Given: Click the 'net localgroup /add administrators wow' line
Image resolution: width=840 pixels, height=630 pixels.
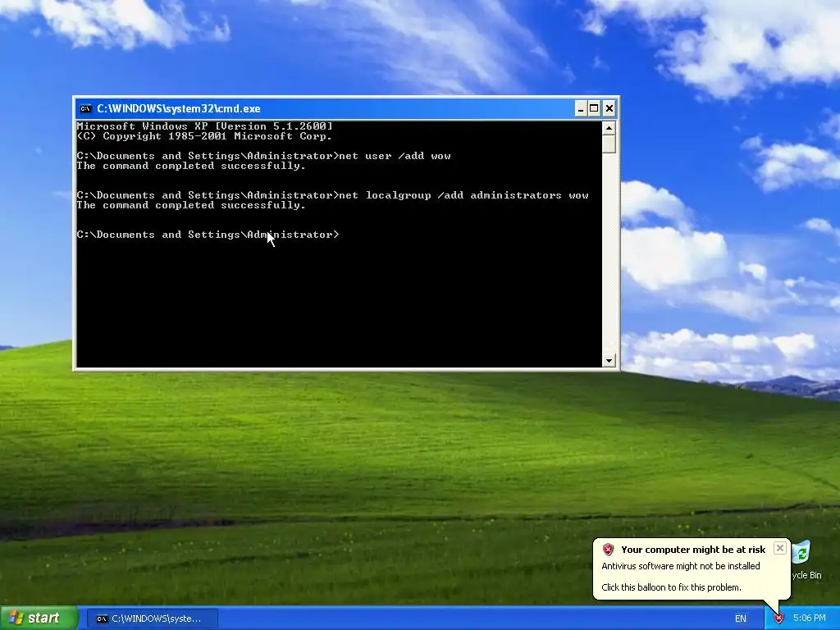Looking at the screenshot, I should tap(332, 195).
